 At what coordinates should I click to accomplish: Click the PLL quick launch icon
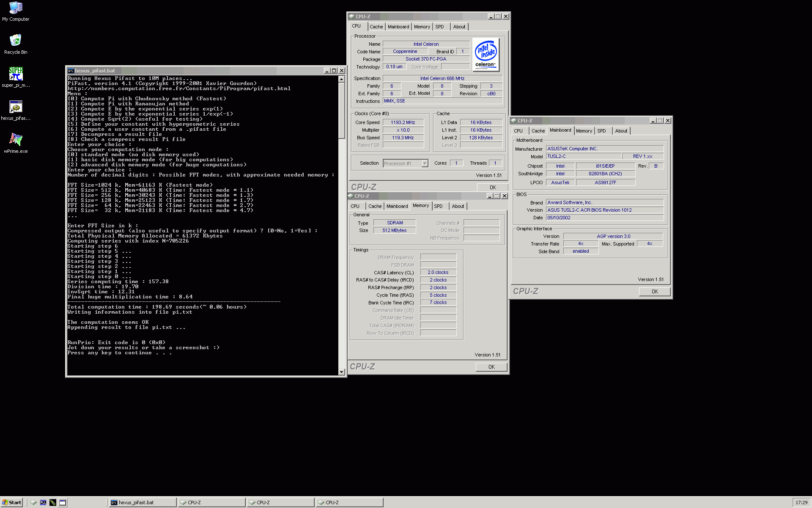[x=43, y=502]
